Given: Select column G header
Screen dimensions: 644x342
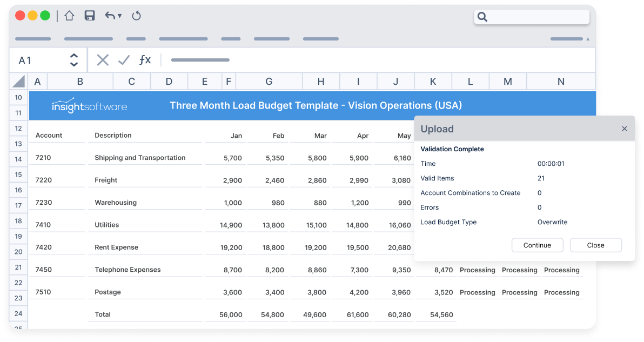Looking at the screenshot, I should tap(269, 81).
